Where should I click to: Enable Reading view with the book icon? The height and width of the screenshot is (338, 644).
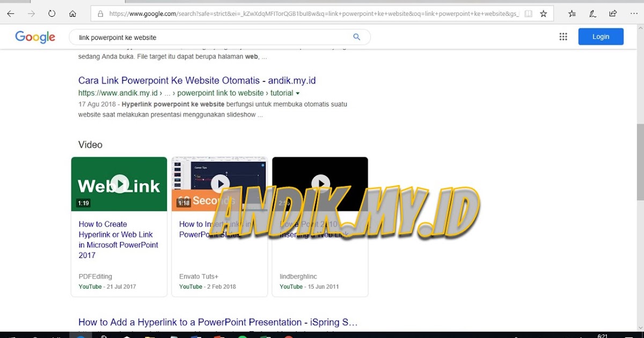pos(528,13)
